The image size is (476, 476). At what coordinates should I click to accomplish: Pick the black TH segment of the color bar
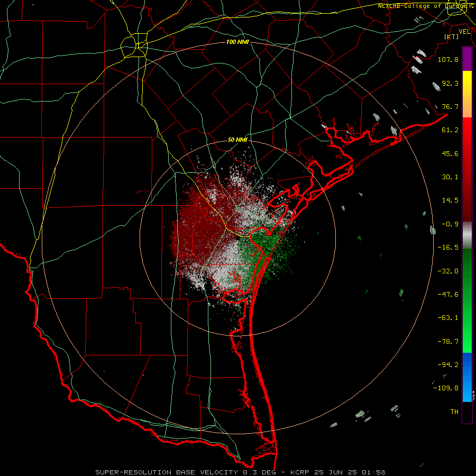point(467,412)
